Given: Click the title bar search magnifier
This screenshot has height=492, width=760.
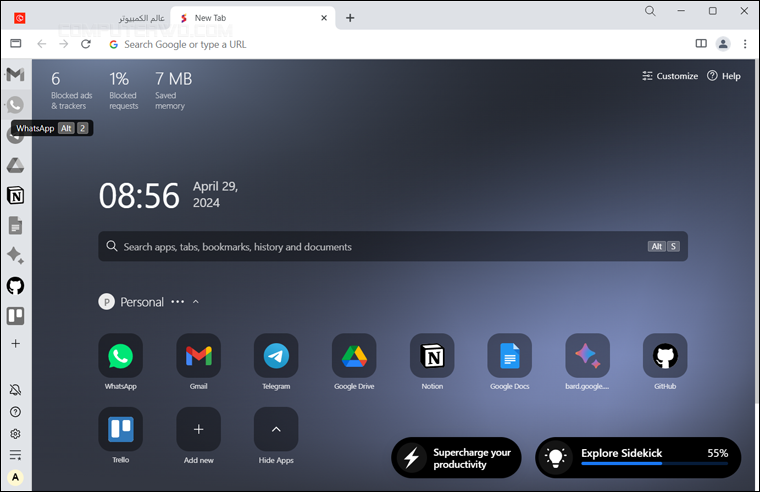Looking at the screenshot, I should (650, 11).
